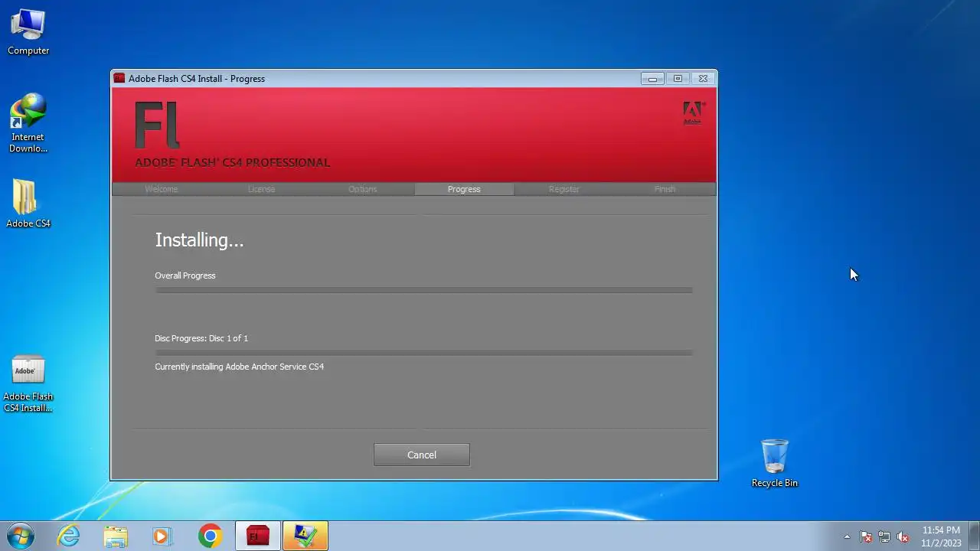Click 'Currently installing Adobe Anchor Service CS4' text
The image size is (980, 551).
click(239, 367)
